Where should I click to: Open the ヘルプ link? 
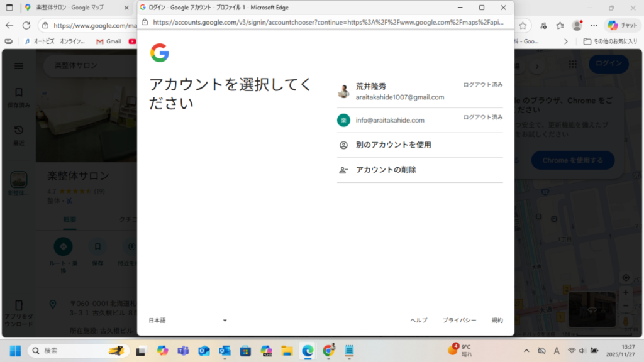418,321
